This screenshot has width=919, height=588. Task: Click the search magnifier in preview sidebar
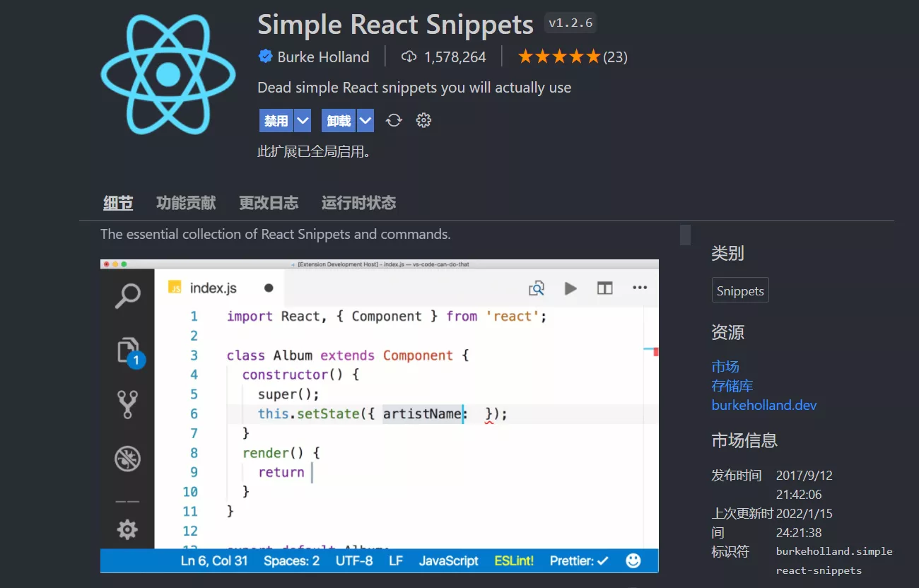[127, 295]
